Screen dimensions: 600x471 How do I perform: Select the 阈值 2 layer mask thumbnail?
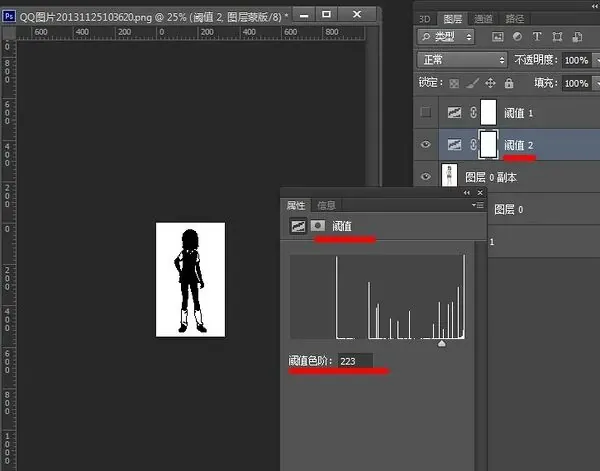click(x=488, y=144)
